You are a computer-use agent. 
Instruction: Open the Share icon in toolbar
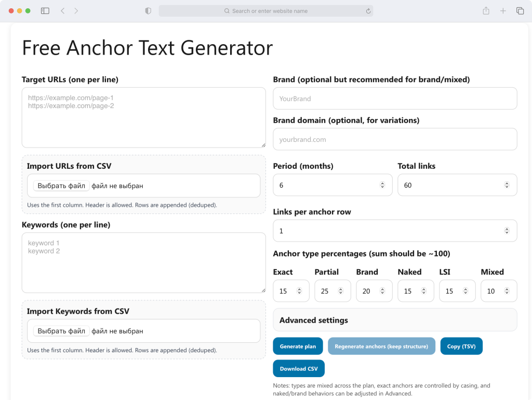486,11
